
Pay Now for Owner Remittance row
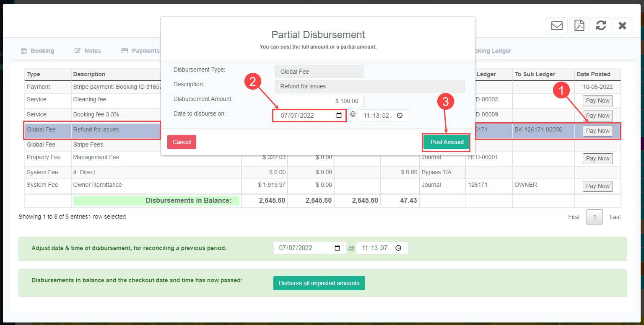pyautogui.click(x=597, y=186)
